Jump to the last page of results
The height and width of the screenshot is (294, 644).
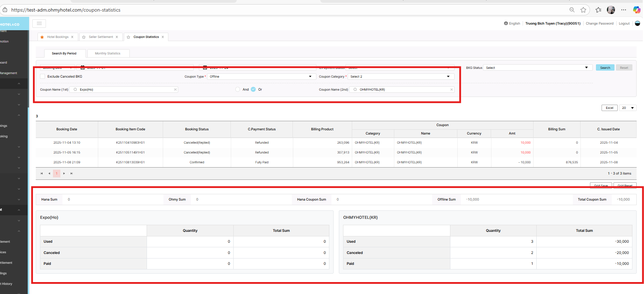pos(72,174)
